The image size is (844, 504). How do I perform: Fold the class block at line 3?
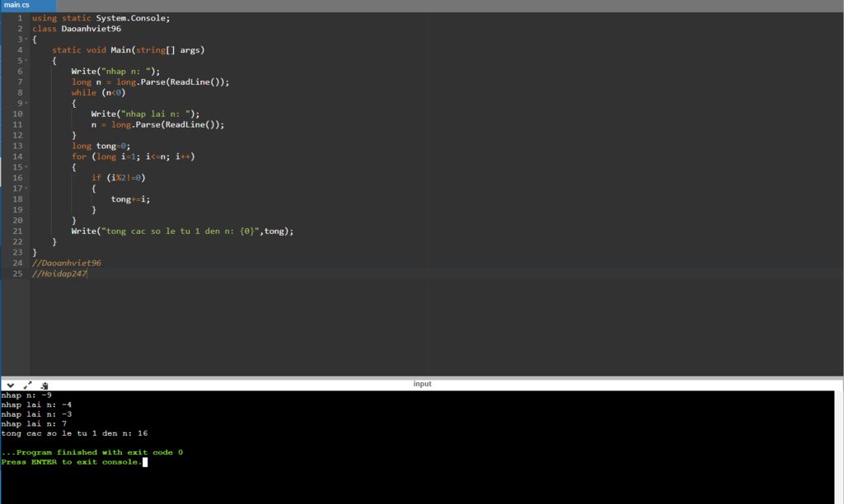(x=26, y=40)
